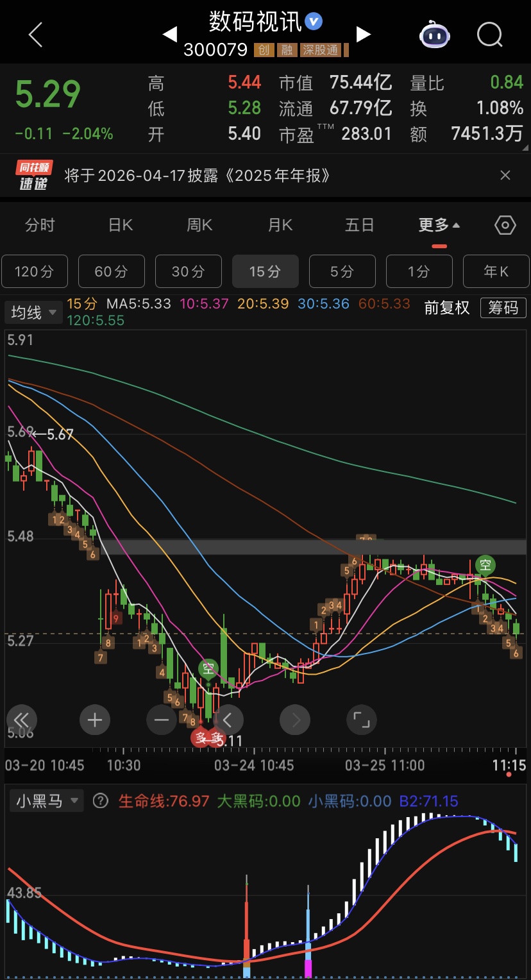531x980 pixels.
Task: Zoom in chart with plus button
Action: click(x=95, y=720)
